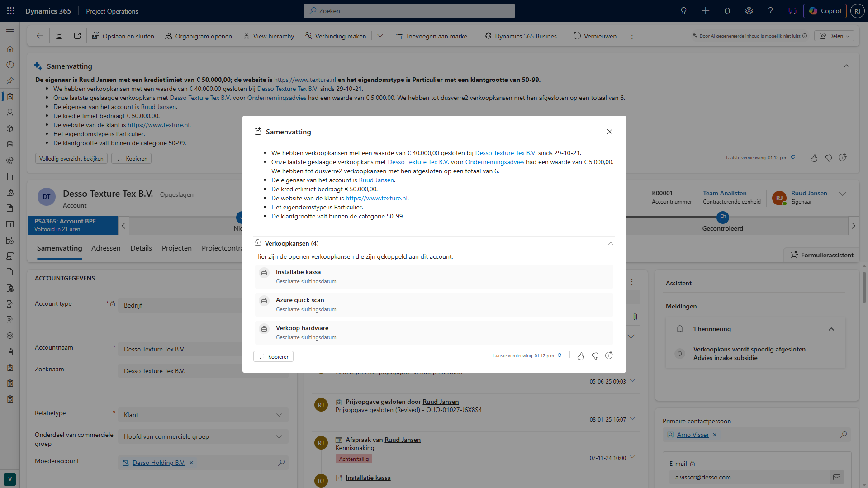Open the notifications bell in top bar

727,11
